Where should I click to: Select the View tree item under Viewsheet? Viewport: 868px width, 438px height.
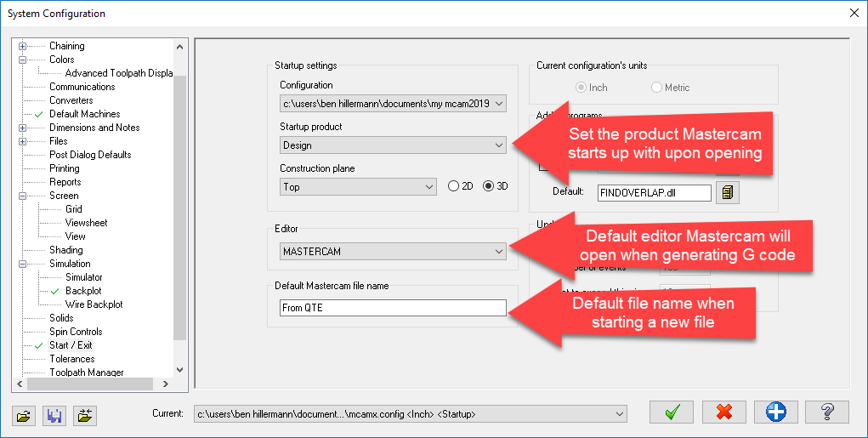coord(76,236)
